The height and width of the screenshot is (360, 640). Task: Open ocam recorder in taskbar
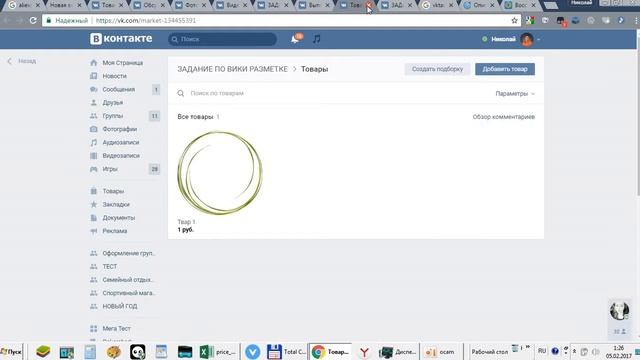point(440,351)
